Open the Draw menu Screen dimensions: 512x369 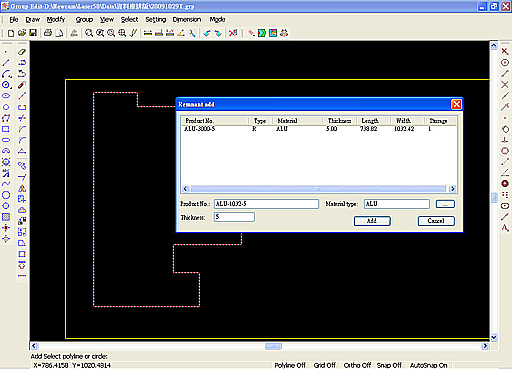(33, 20)
